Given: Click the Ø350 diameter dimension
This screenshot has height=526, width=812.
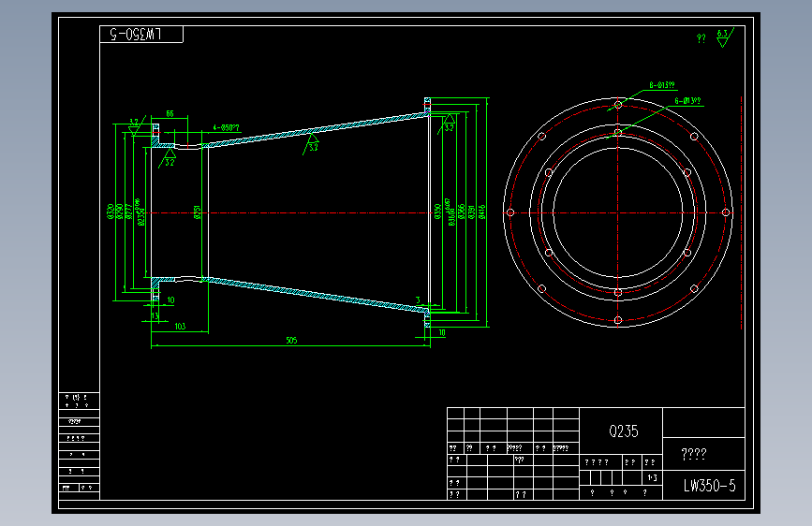Looking at the screenshot, I should (437, 212).
